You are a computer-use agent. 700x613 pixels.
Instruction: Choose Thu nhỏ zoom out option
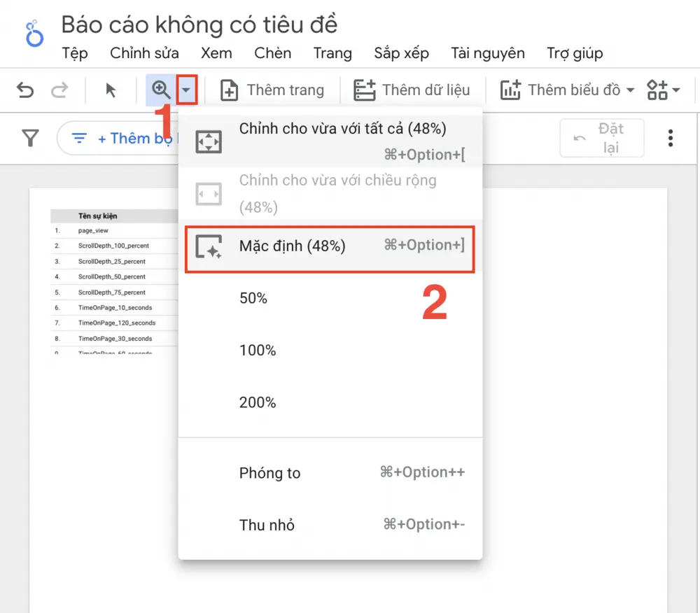pos(330,525)
